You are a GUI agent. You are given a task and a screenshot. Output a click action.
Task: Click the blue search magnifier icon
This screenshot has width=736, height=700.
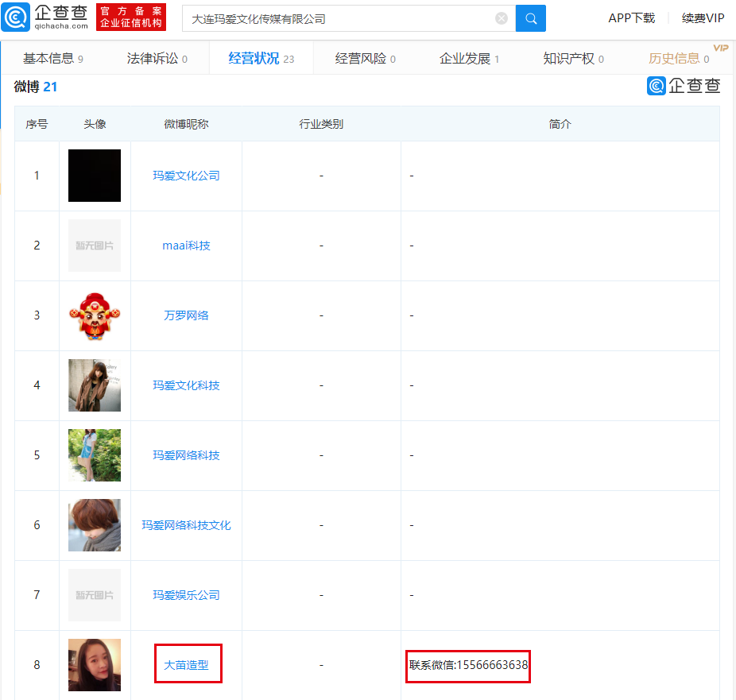click(530, 17)
